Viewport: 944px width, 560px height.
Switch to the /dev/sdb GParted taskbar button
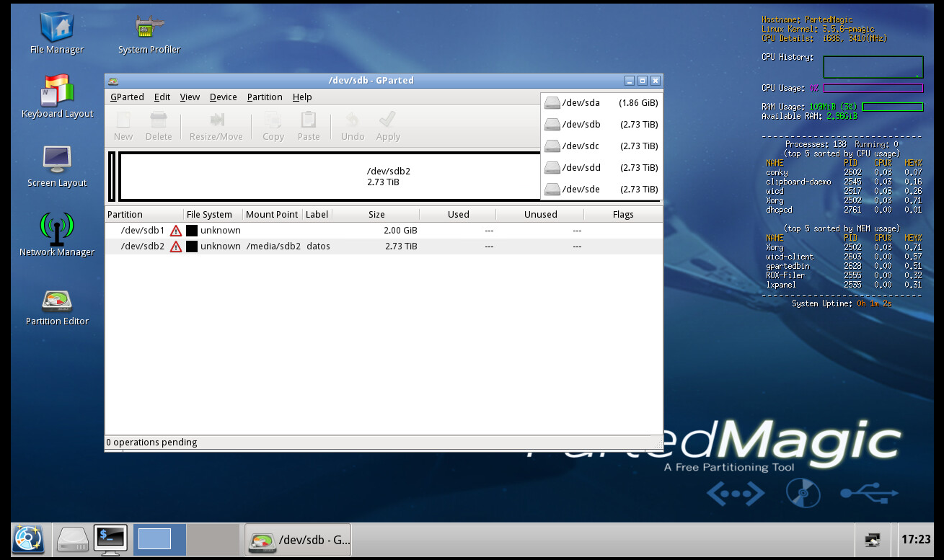click(298, 540)
